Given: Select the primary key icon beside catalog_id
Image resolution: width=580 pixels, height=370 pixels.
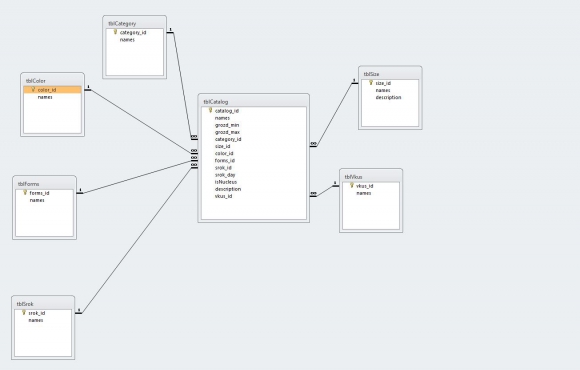Looking at the screenshot, I should (x=210, y=110).
